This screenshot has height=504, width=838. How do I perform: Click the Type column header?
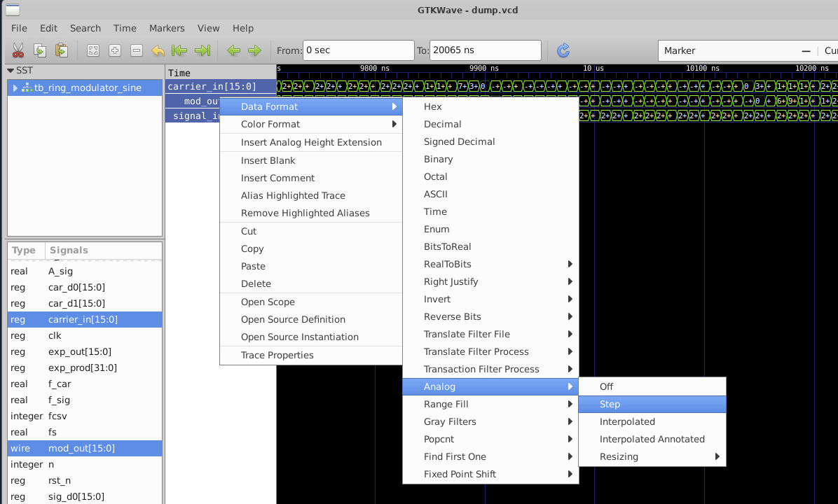(24, 250)
